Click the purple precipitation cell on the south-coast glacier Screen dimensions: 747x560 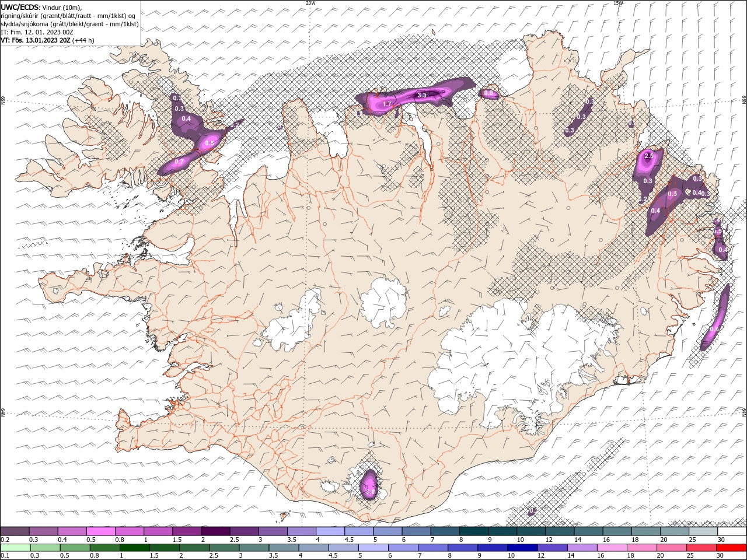pos(369,484)
